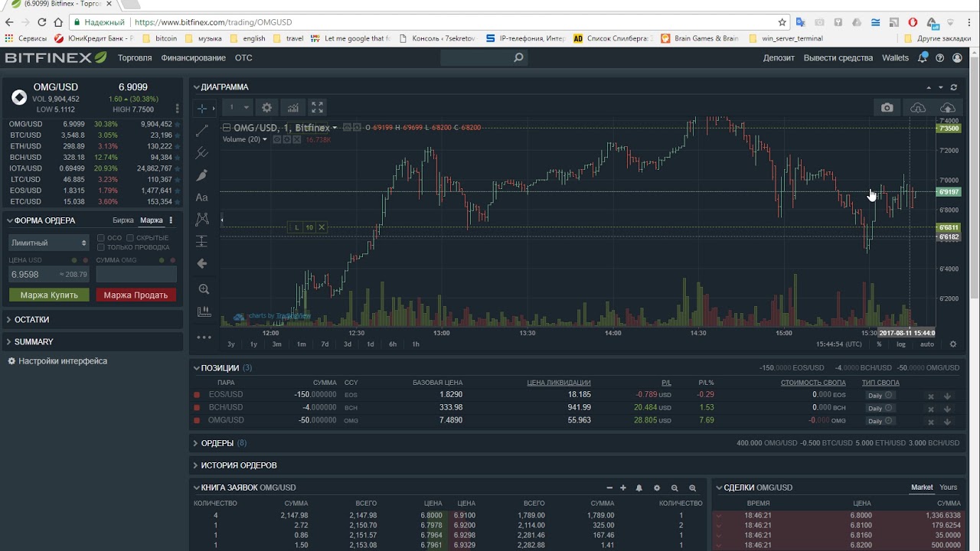Switch to the Маржа tab
Viewport: 980px width, 551px height.
151,220
